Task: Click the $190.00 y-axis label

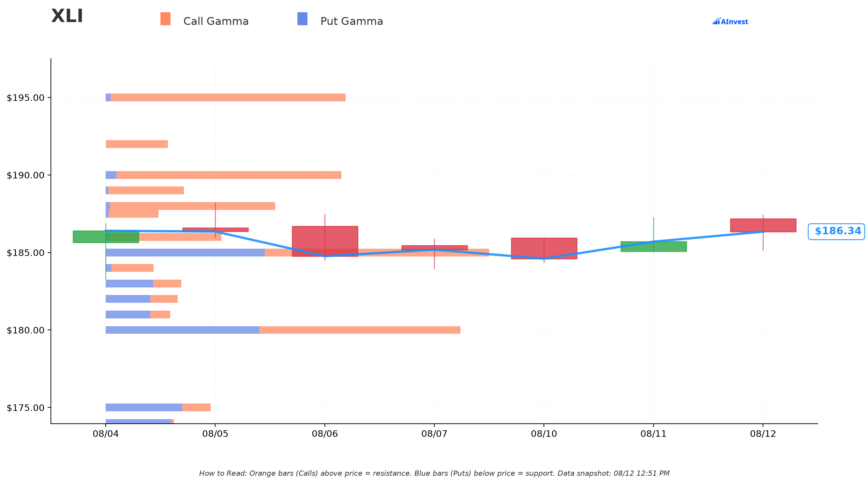Action: coord(26,175)
